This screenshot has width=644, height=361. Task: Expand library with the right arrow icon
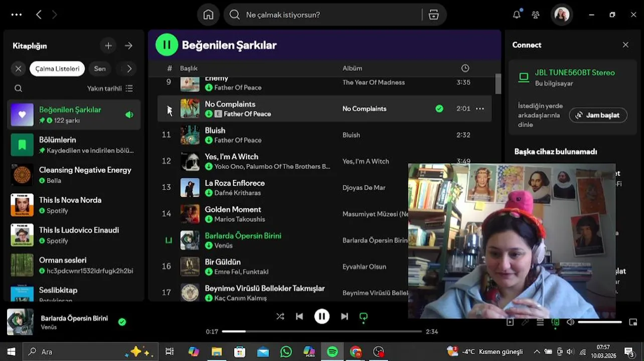[x=129, y=46]
